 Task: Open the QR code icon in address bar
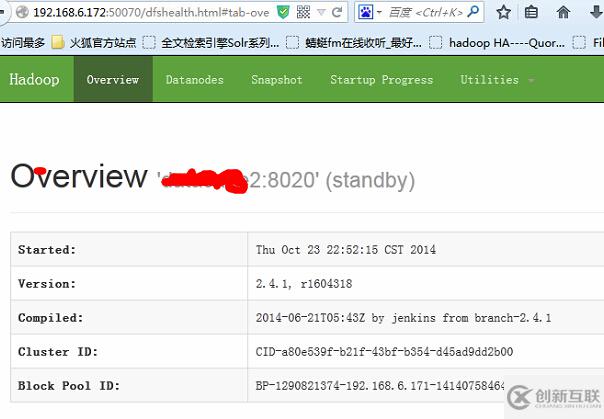tap(303, 12)
